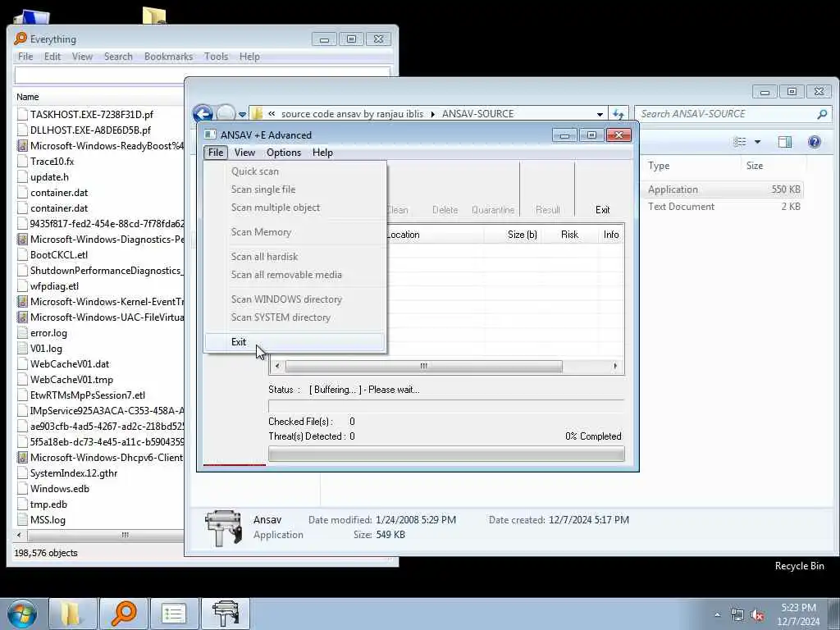Sort by Risk column header

tap(569, 235)
